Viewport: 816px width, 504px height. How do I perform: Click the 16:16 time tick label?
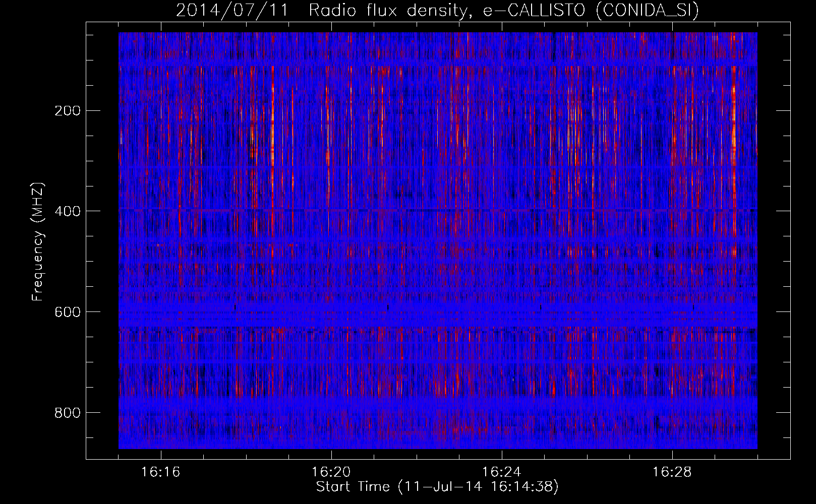point(161,472)
